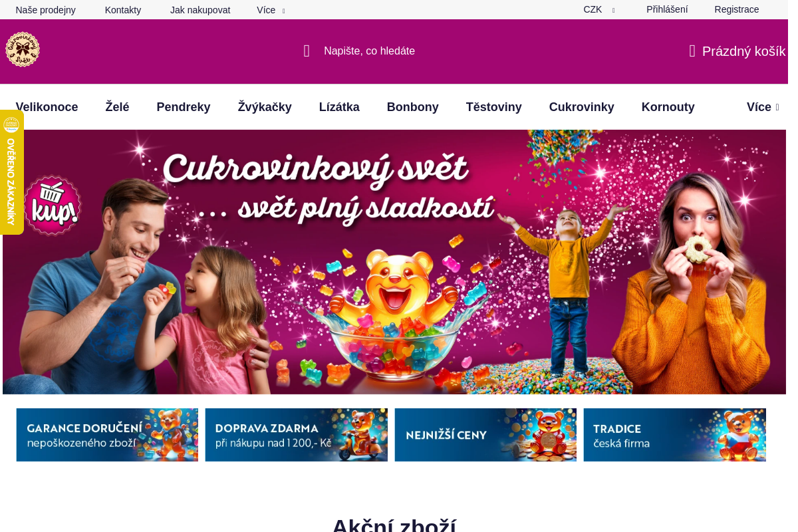The height and width of the screenshot is (532, 798).
Task: Click the 'Nejnižší ceny' banner
Action: pyautogui.click(x=485, y=435)
